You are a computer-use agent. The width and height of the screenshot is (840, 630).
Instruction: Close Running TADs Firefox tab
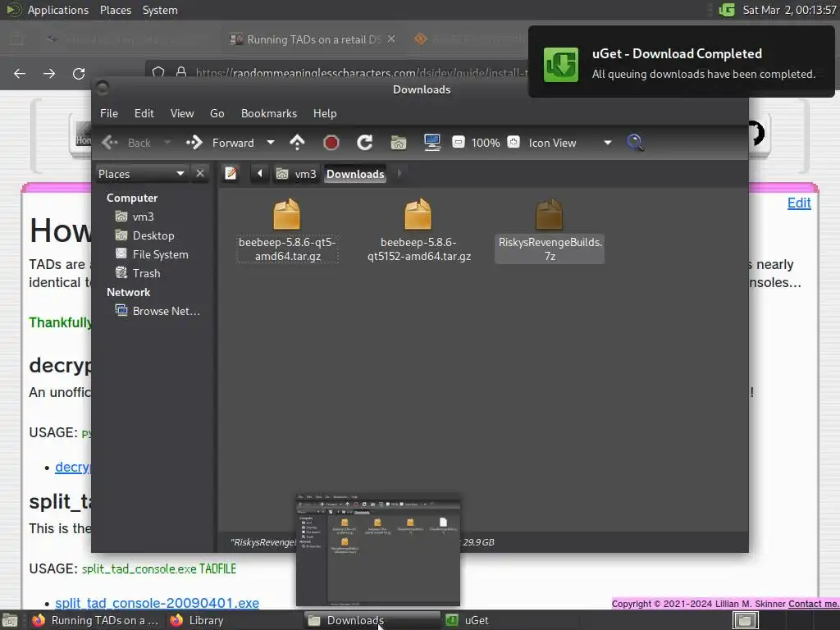tap(391, 39)
